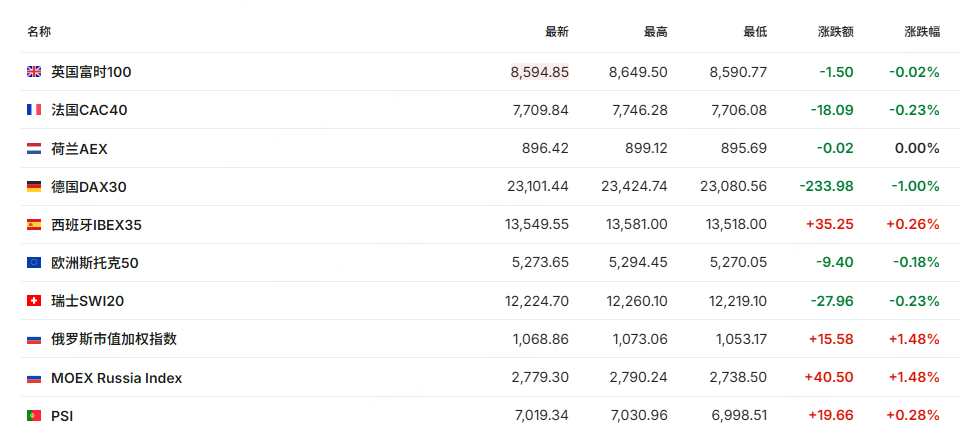Click the UK flag icon
The height and width of the screenshot is (433, 960).
(34, 72)
